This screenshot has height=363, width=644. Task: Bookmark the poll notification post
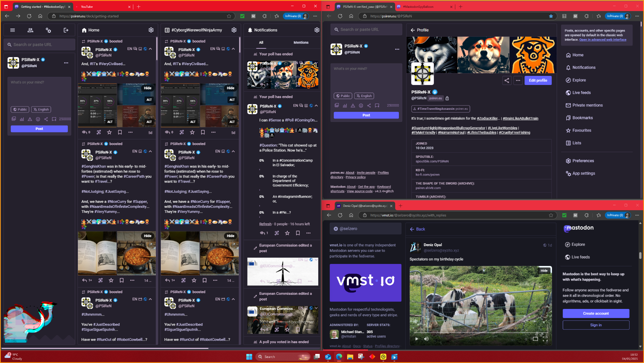point(298,233)
